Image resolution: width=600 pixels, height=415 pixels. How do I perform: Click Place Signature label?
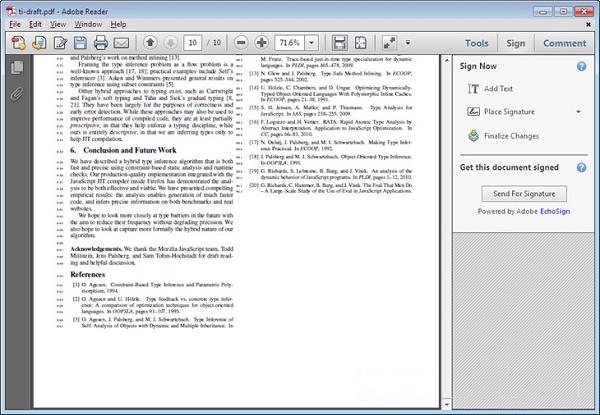pyautogui.click(x=509, y=112)
